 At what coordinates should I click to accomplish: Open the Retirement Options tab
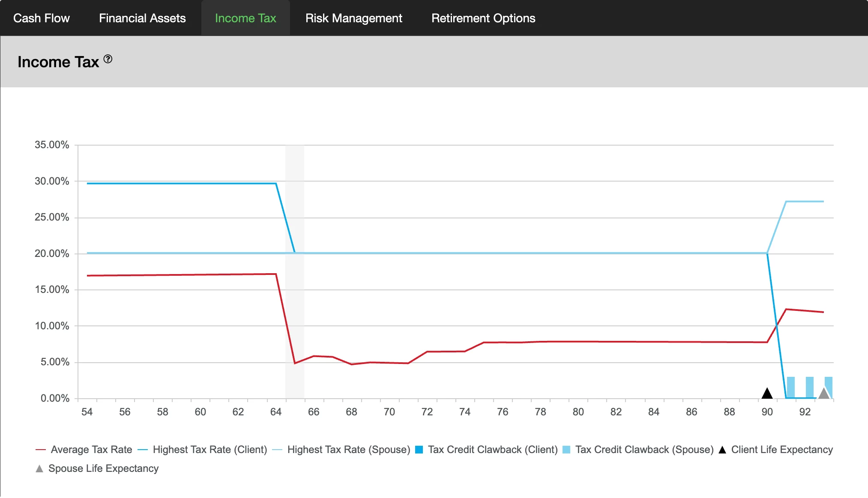[483, 18]
